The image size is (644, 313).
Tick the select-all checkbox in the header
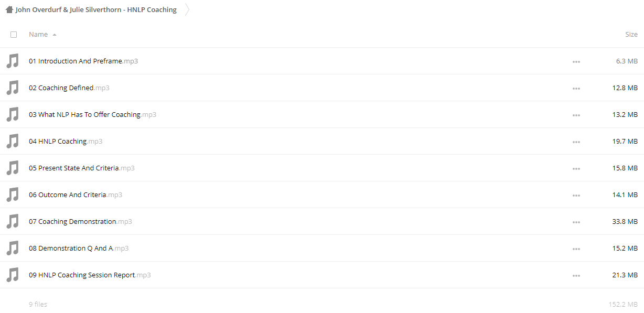pos(14,35)
